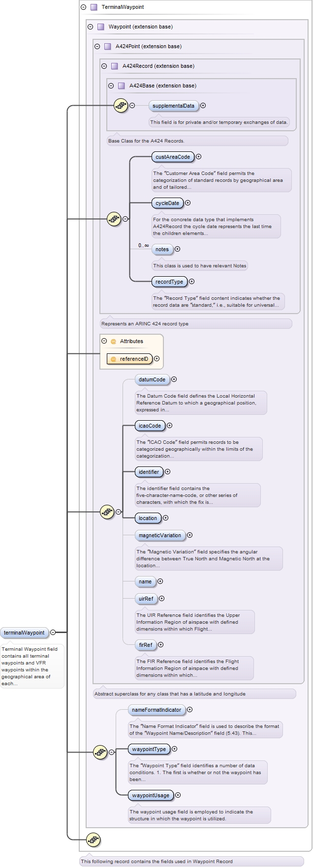The width and height of the screenshot is (313, 868).
Task: Collapse the TerminalWaypoint type box
Action: click(x=83, y=7)
